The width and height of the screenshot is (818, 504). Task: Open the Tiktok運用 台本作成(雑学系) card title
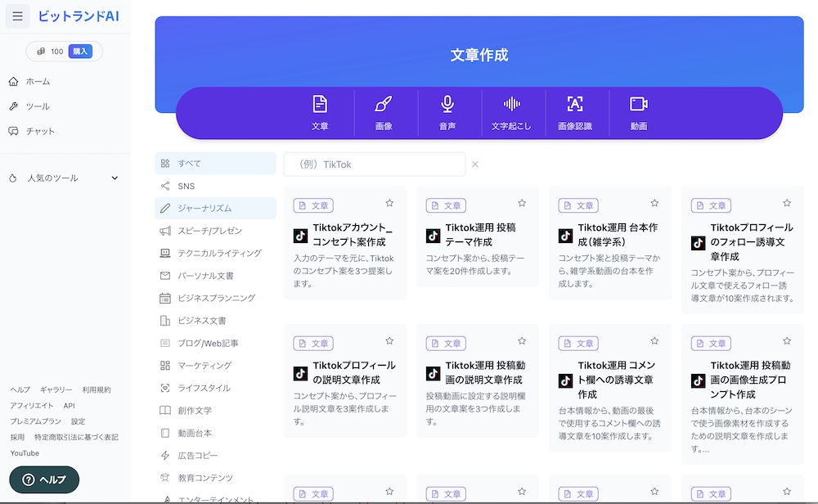point(618,235)
